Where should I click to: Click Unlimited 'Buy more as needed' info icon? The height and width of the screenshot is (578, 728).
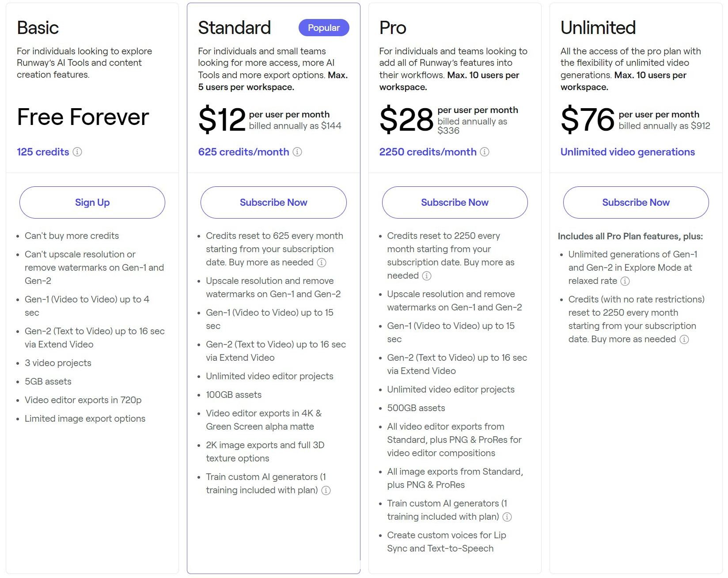coord(684,340)
